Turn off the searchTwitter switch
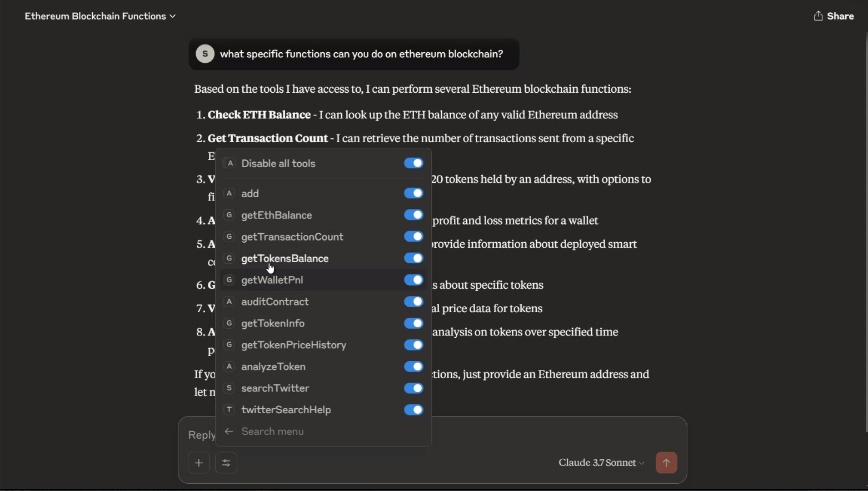The width and height of the screenshot is (868, 491). coord(413,388)
